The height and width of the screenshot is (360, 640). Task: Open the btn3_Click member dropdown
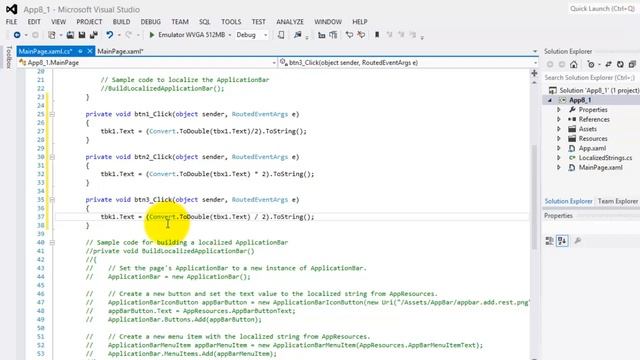click(x=535, y=63)
